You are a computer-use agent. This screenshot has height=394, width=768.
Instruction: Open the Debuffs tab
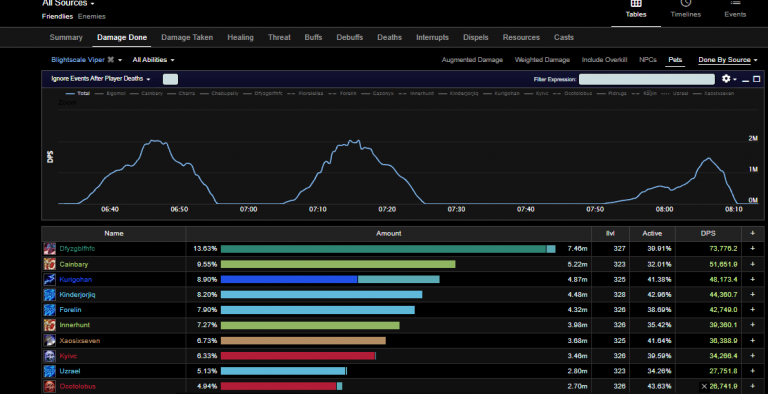(x=350, y=37)
